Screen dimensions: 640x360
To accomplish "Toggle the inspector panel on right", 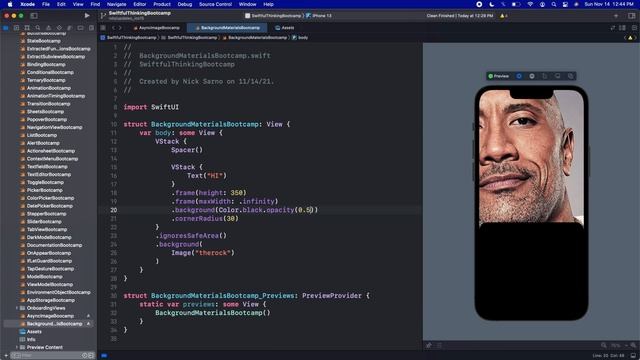I will [x=632, y=16].
